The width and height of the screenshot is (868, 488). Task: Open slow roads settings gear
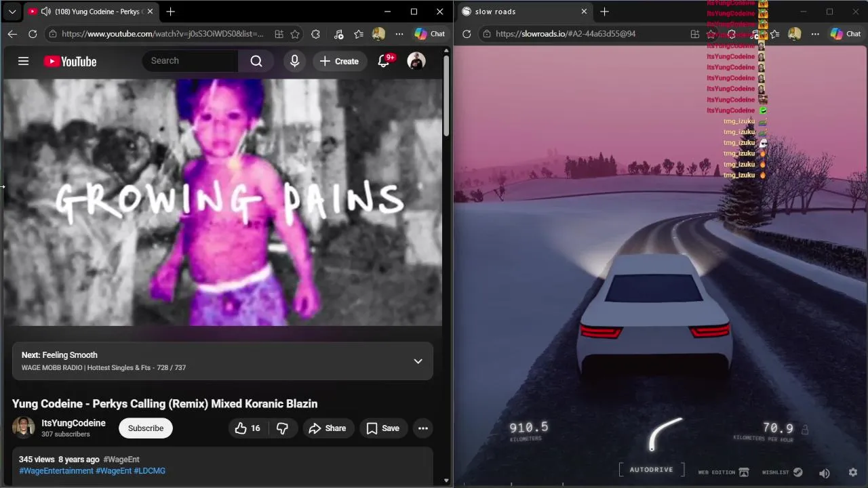point(853,472)
